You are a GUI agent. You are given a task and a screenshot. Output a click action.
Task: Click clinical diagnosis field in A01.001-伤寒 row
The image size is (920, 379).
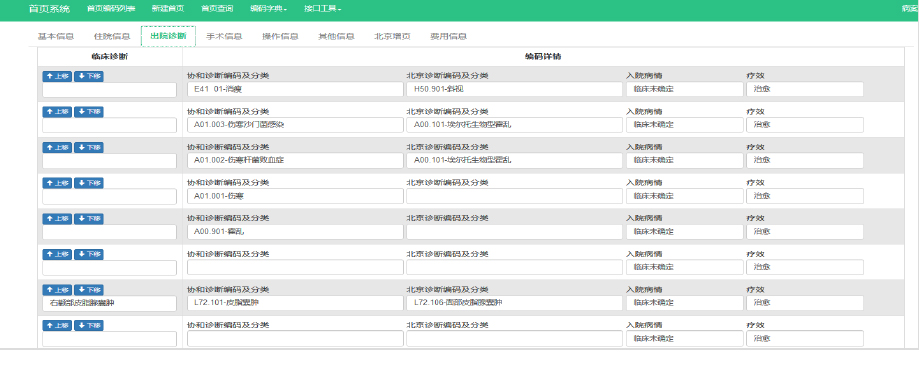pyautogui.click(x=109, y=197)
